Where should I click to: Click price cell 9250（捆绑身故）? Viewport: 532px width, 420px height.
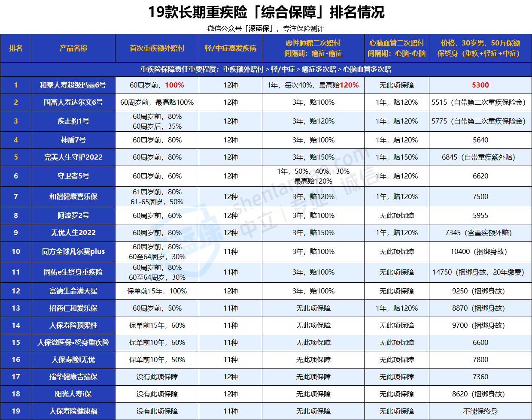coord(480,291)
